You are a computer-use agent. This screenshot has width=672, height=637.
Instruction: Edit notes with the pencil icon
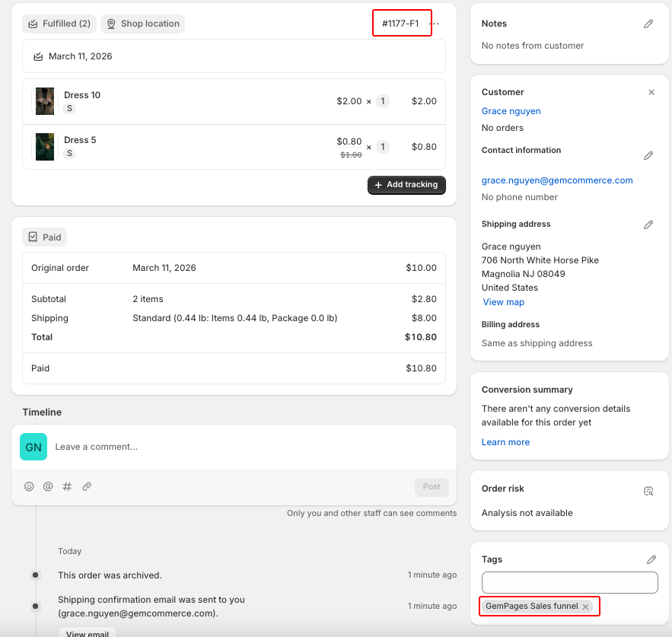click(648, 24)
